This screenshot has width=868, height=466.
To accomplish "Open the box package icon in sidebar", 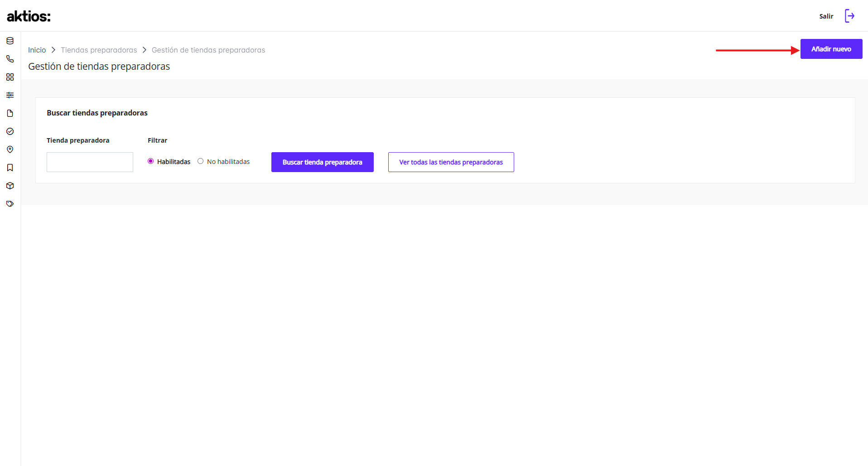I will (10, 186).
